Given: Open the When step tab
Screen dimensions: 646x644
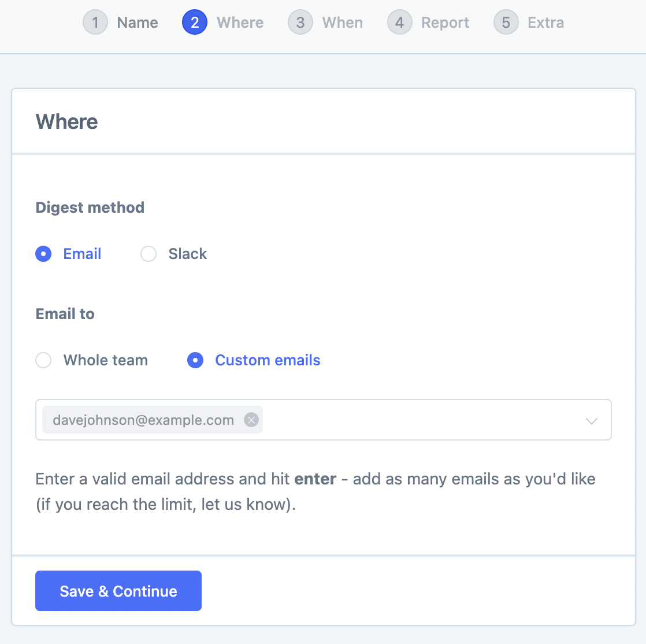Looking at the screenshot, I should pyautogui.click(x=343, y=23).
